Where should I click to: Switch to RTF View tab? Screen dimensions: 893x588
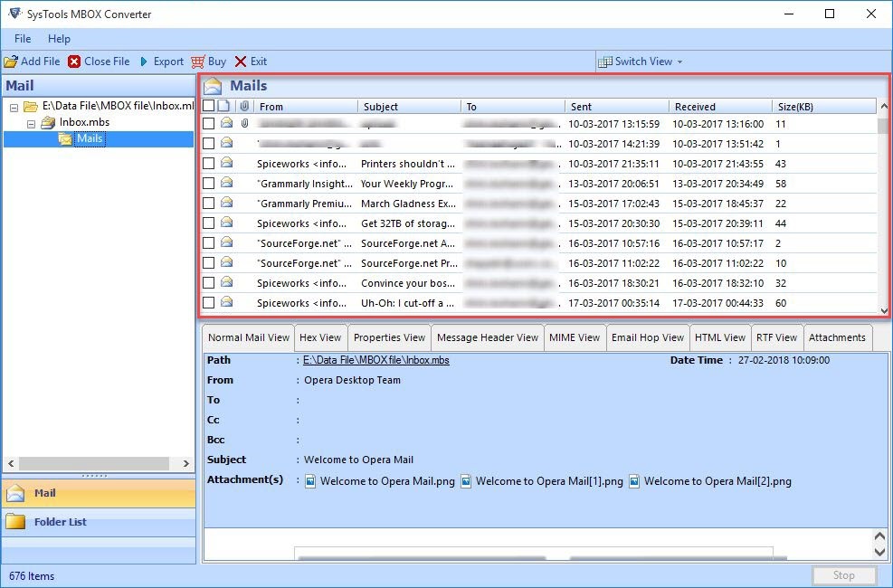click(x=777, y=337)
